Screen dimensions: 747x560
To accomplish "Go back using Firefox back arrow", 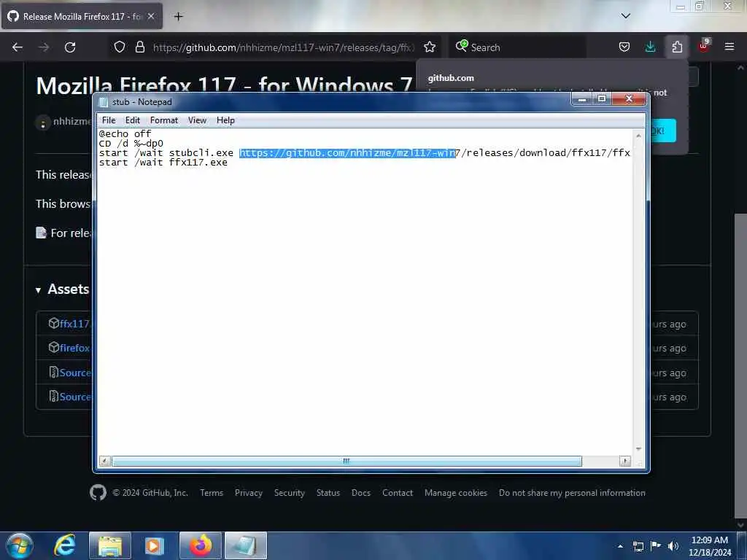I will click(x=18, y=47).
